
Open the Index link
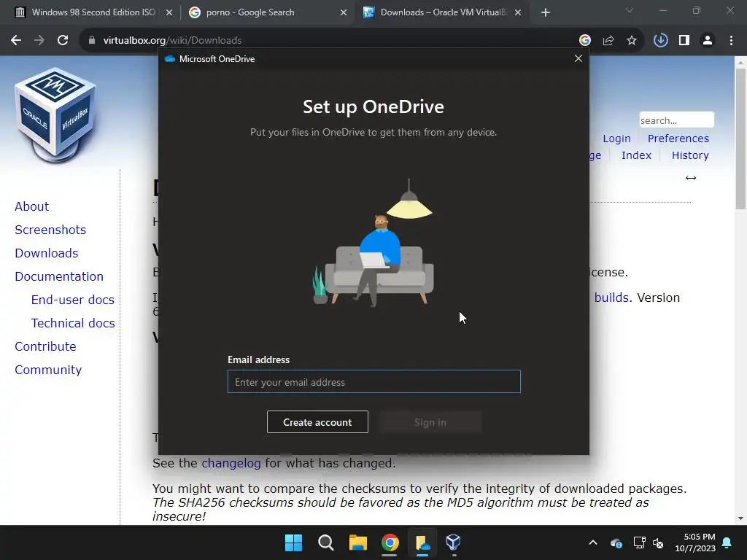coord(636,155)
